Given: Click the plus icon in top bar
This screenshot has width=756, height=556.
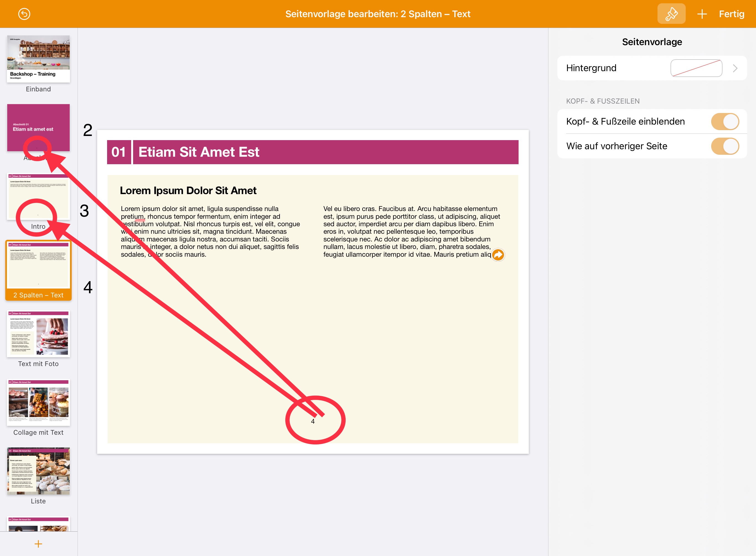Looking at the screenshot, I should [702, 14].
